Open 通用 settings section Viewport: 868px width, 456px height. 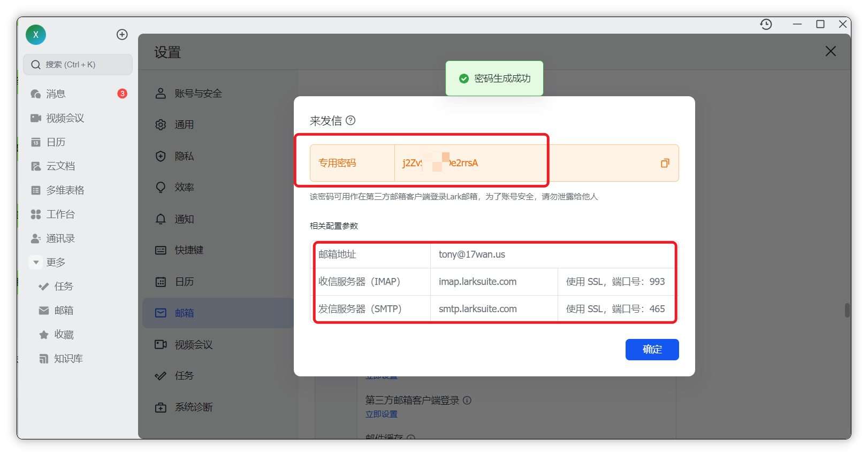184,125
